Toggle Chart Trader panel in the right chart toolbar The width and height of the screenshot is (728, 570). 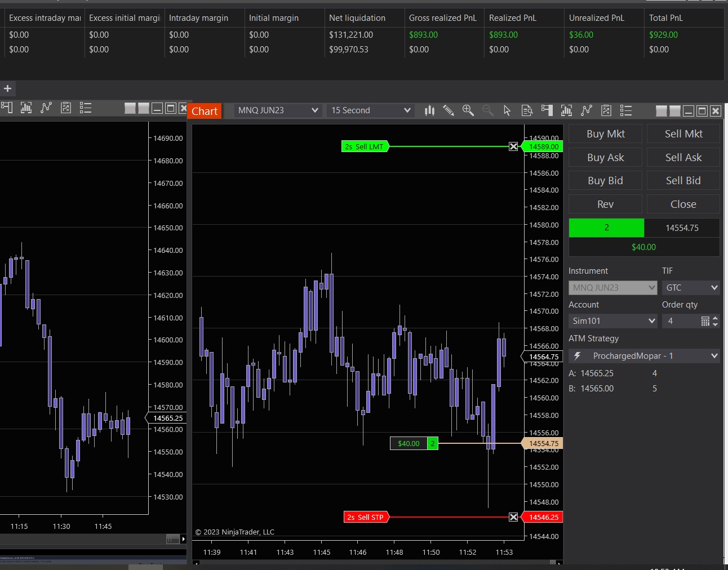547,110
